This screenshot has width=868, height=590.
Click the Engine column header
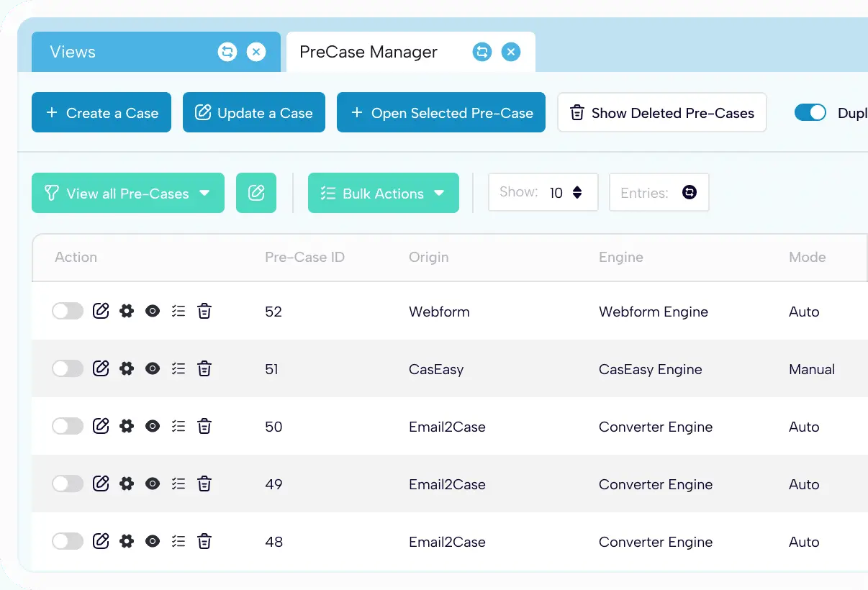620,257
